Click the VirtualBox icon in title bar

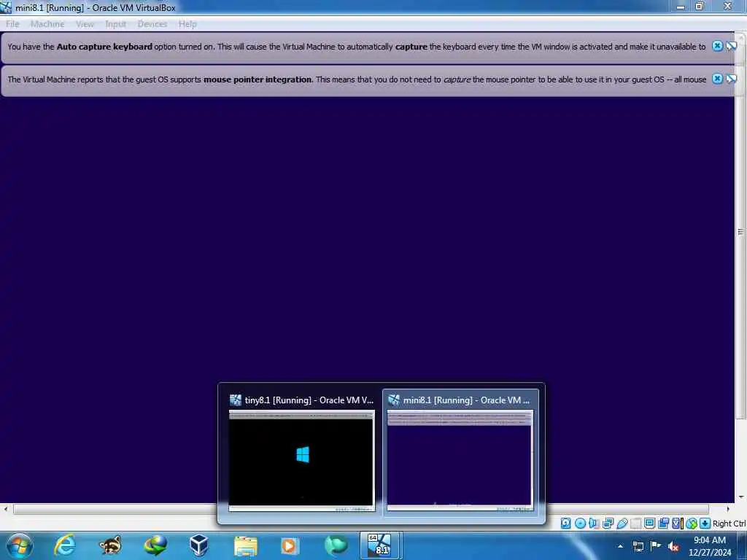pyautogui.click(x=6, y=7)
